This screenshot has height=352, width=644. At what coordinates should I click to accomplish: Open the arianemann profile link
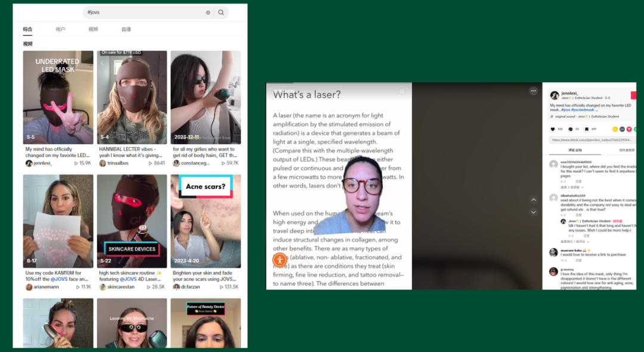[x=46, y=287]
